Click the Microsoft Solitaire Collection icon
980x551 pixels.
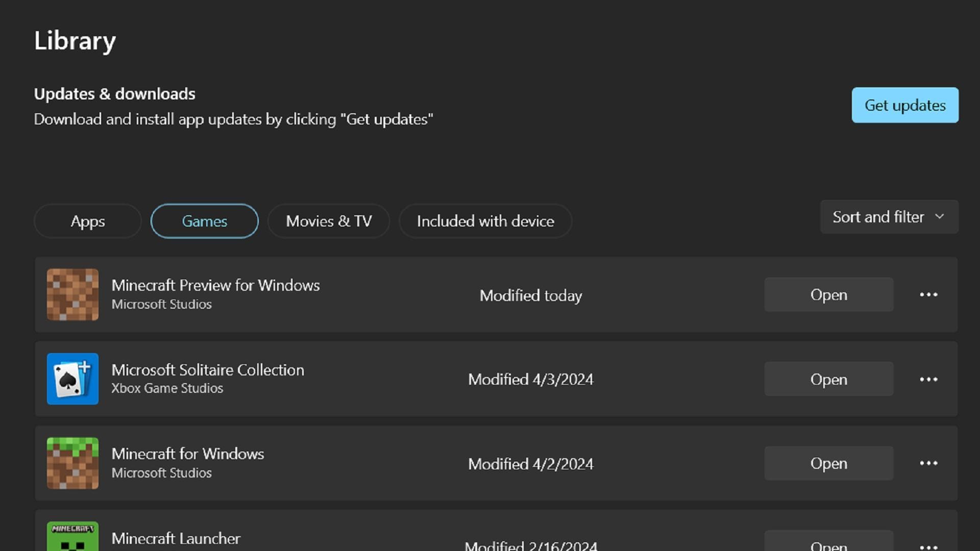click(x=72, y=379)
